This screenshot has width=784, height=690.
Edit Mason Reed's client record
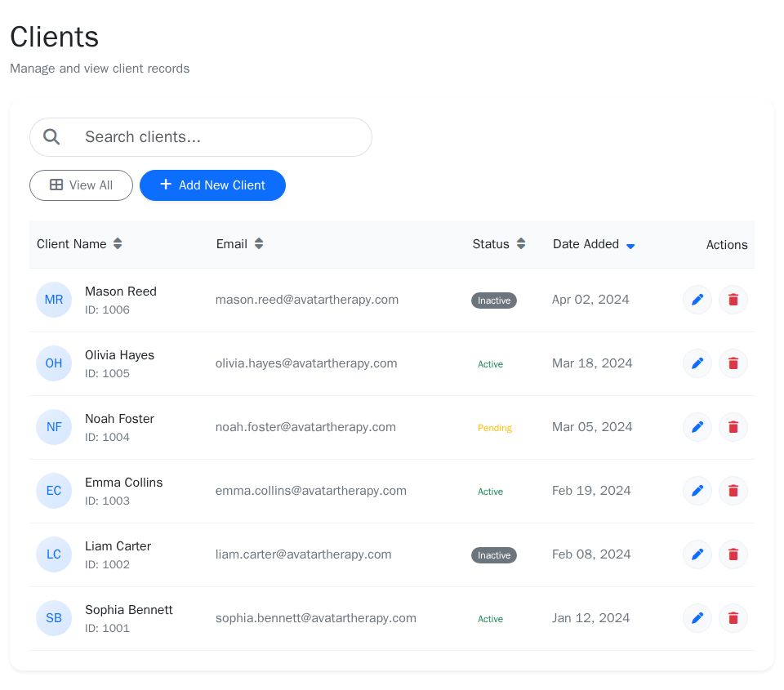pos(697,300)
